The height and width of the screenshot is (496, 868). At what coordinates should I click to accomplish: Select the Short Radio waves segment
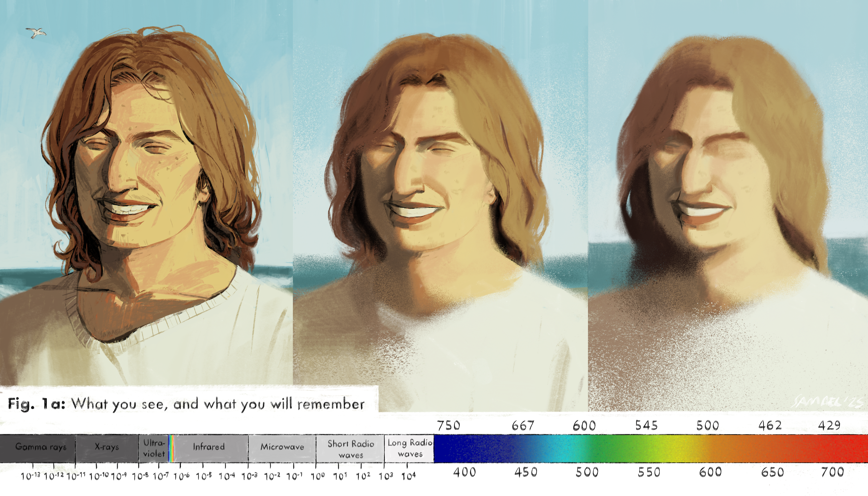coord(350,448)
